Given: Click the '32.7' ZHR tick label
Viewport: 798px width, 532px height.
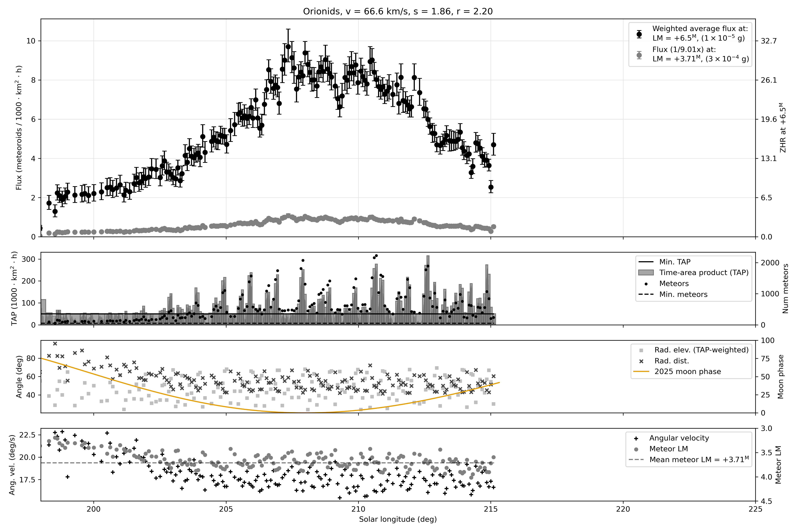Looking at the screenshot, I should (x=769, y=41).
